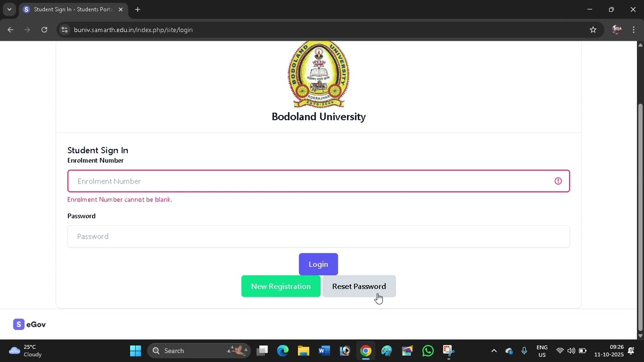
Task: Click the page vertical scrollbar
Action: pos(640,216)
